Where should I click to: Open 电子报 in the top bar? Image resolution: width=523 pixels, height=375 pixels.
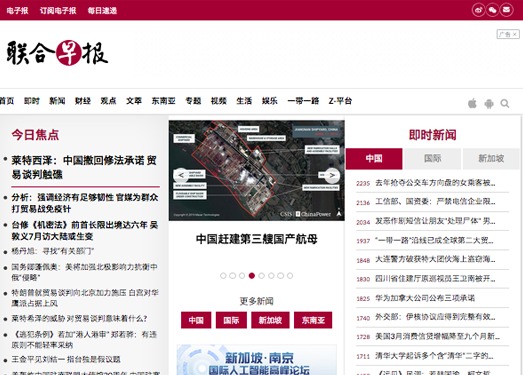17,11
